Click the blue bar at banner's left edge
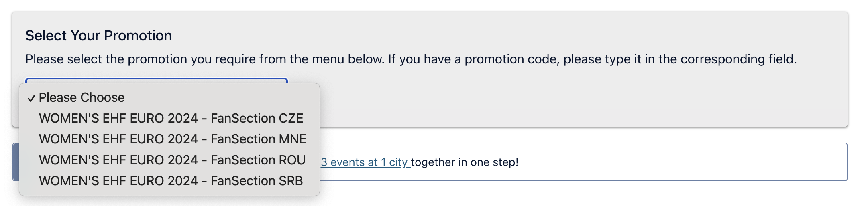Viewport: 868px width, 206px height. (16, 162)
